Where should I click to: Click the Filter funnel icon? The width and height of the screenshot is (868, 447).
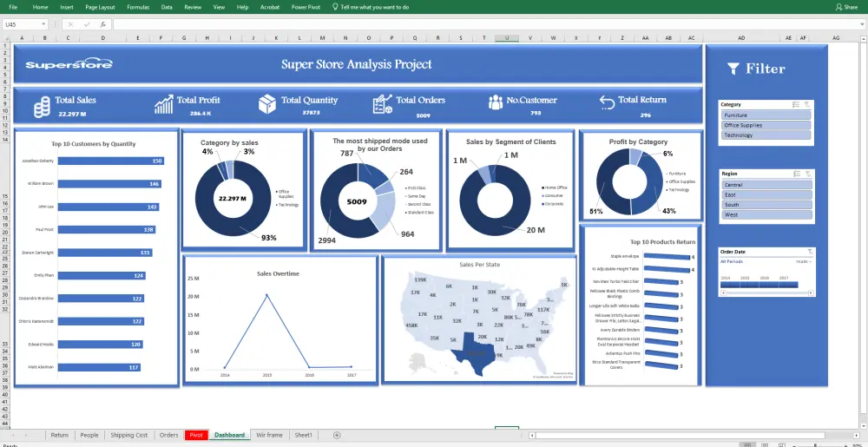(733, 69)
